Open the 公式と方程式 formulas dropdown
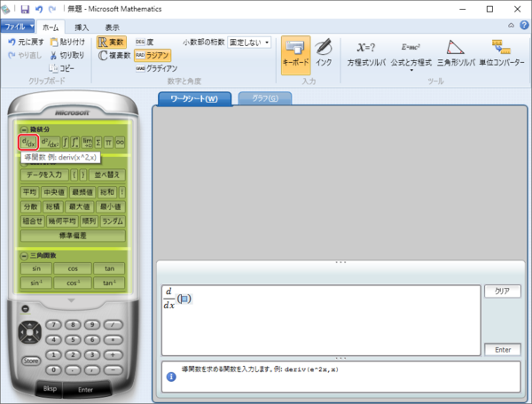The image size is (532, 404). pyautogui.click(x=411, y=55)
